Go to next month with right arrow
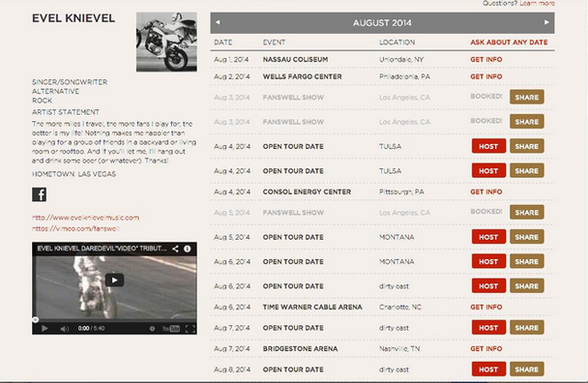The width and height of the screenshot is (588, 383). (x=547, y=22)
